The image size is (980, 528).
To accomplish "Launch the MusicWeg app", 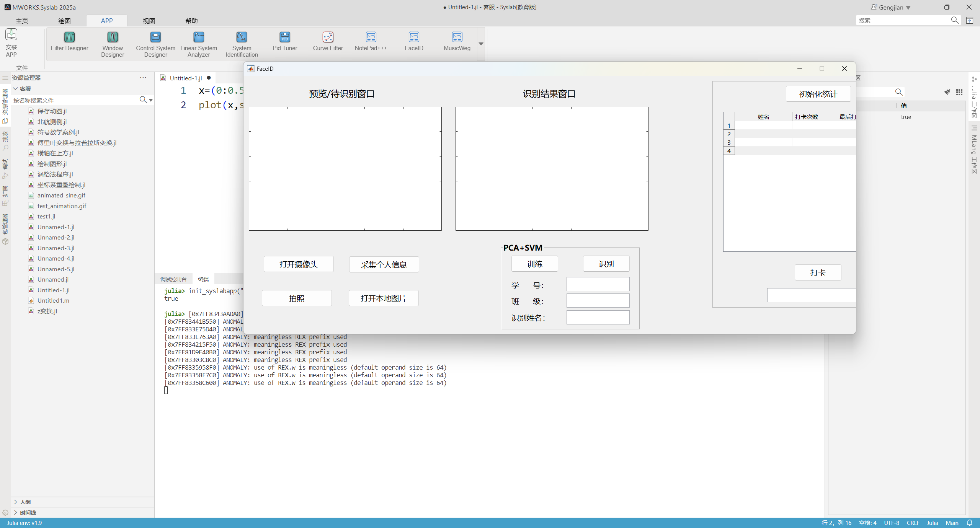I will point(457,41).
